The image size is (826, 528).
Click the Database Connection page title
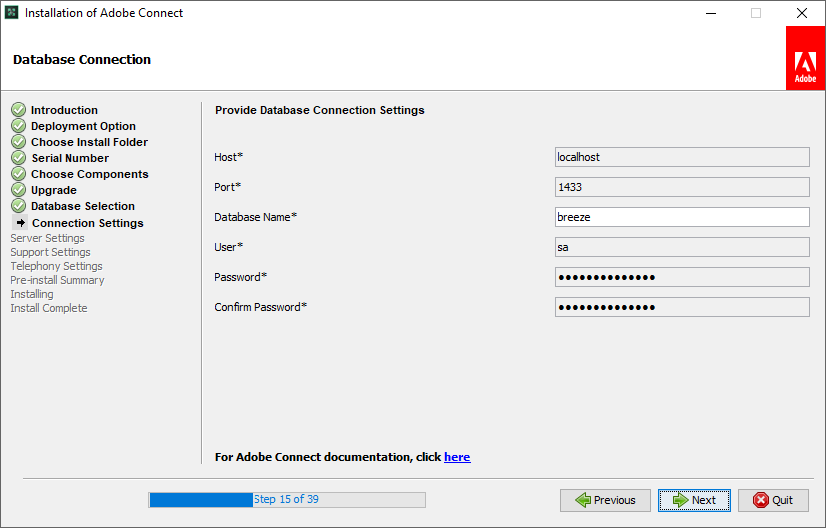tap(82, 60)
